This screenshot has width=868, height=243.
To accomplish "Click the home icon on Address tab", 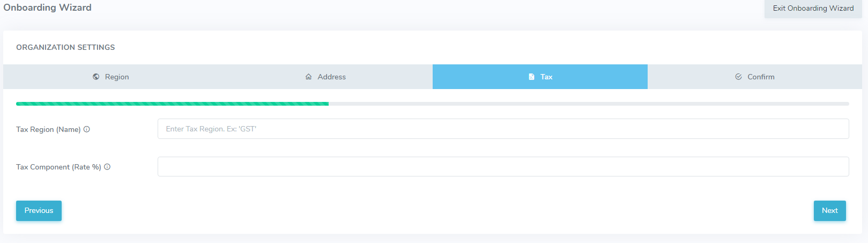I will pyautogui.click(x=309, y=77).
